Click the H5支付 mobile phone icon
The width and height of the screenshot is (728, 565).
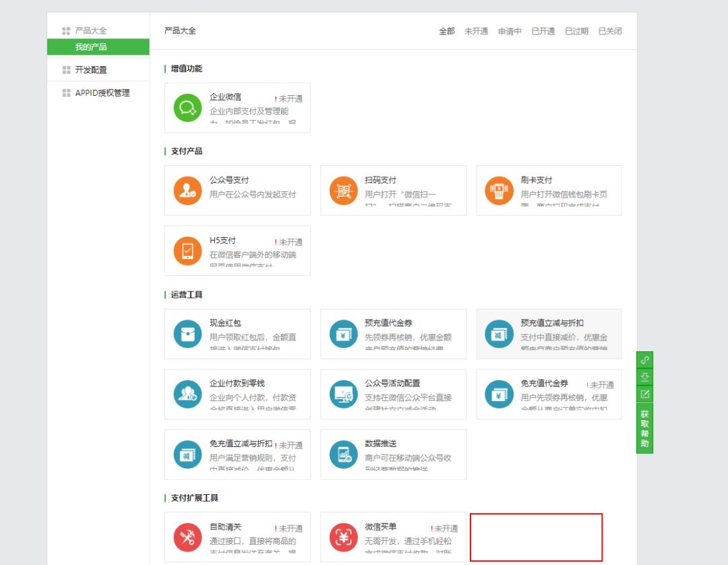(x=187, y=251)
